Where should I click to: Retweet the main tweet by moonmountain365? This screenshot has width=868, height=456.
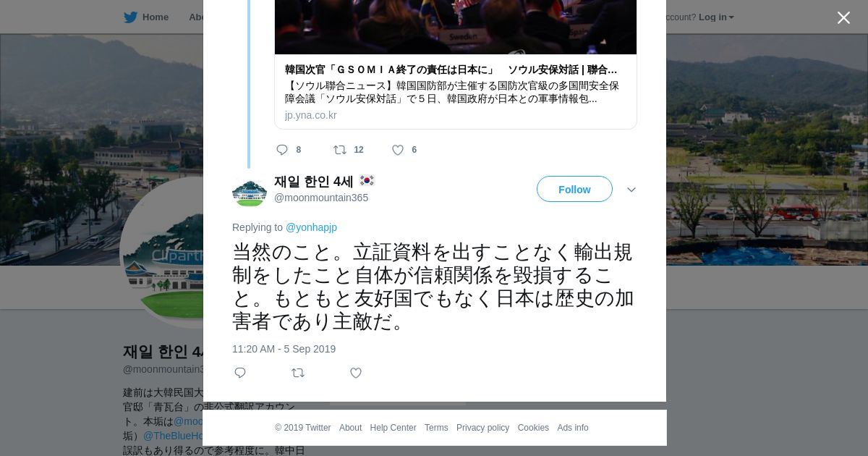(x=298, y=373)
